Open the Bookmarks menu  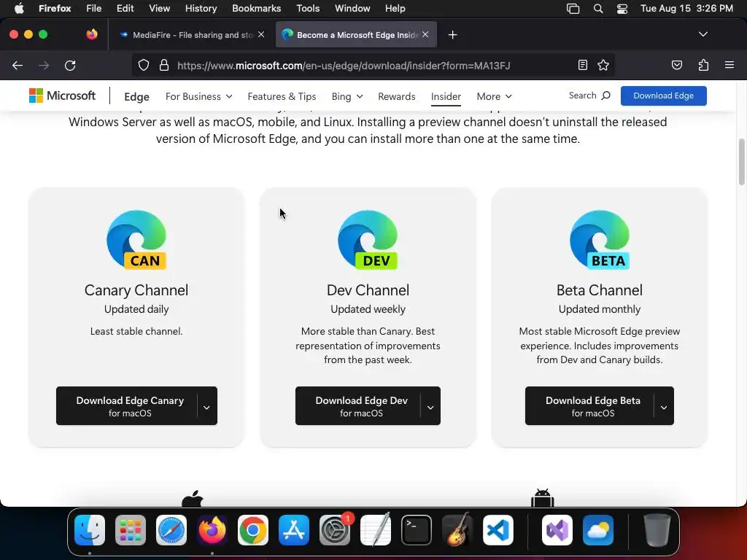[256, 9]
